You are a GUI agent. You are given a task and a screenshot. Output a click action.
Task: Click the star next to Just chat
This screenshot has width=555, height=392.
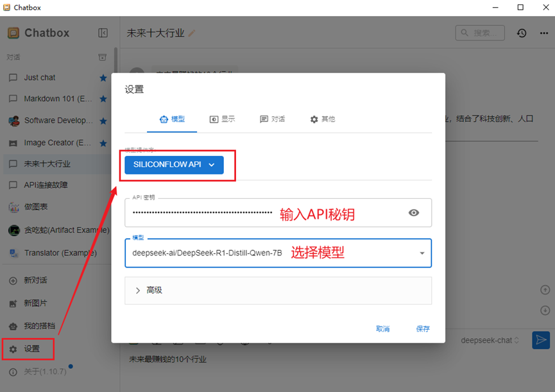[103, 78]
